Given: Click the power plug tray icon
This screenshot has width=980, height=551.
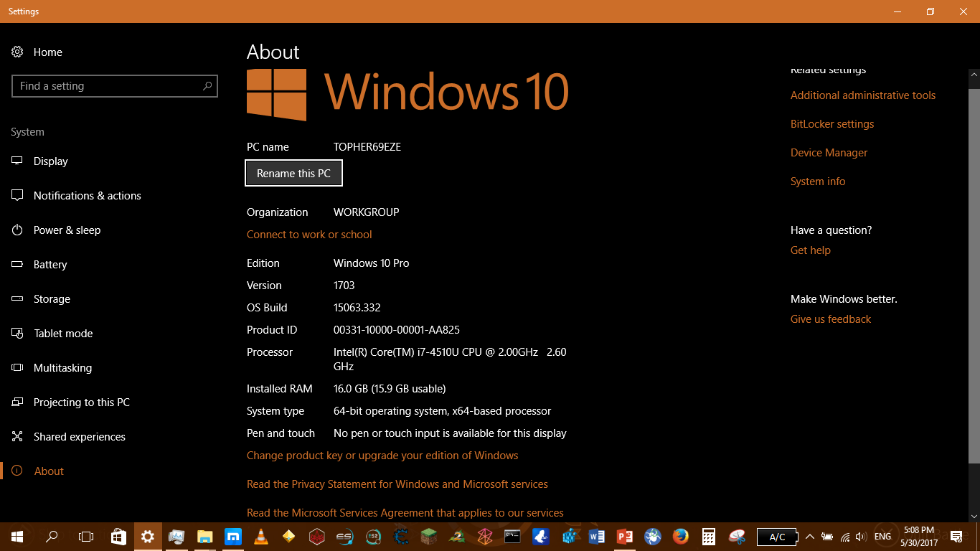Looking at the screenshot, I should click(827, 537).
